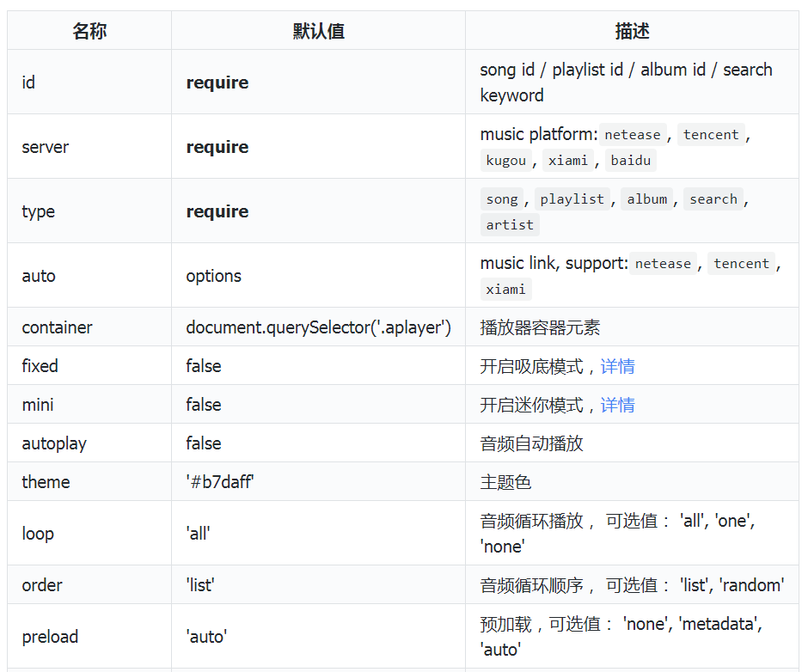Click the 默认值 column header
Viewport: 808px width, 672px height.
click(318, 31)
